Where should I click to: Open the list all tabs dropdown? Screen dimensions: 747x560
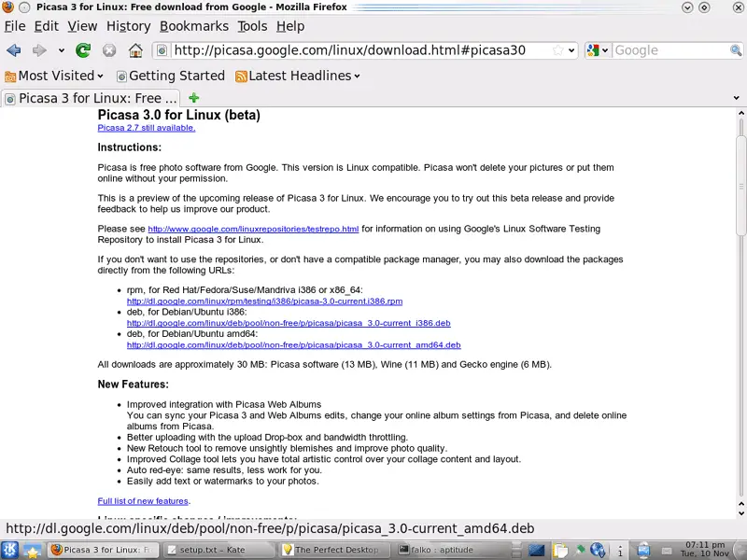coord(736,98)
